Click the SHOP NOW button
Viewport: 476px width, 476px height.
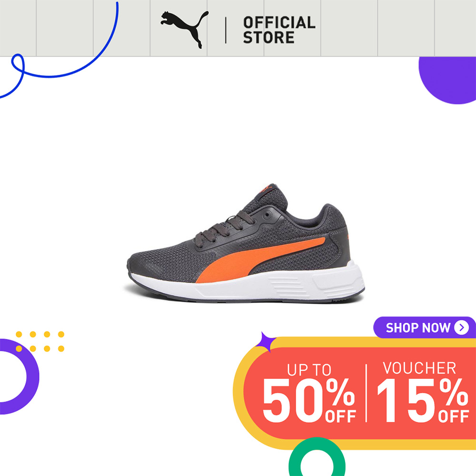click(425, 327)
